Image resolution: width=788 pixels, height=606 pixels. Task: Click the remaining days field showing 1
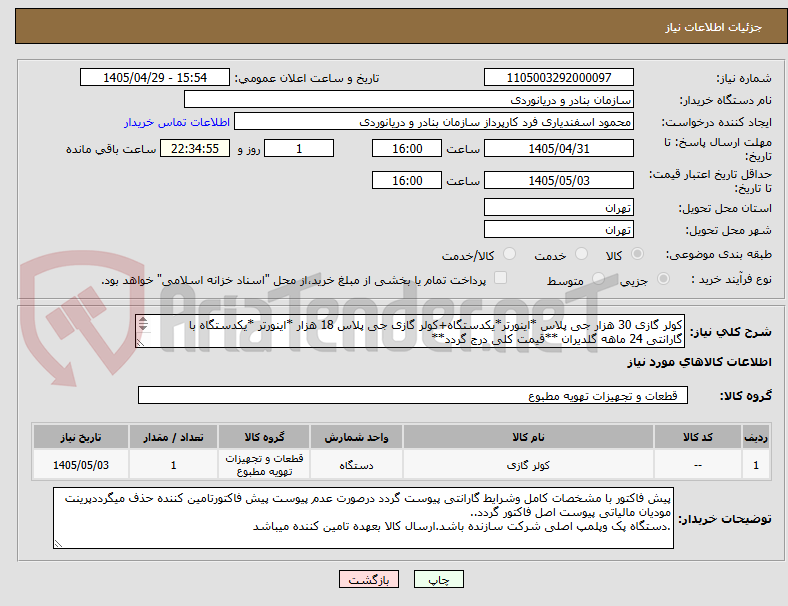coord(299,148)
